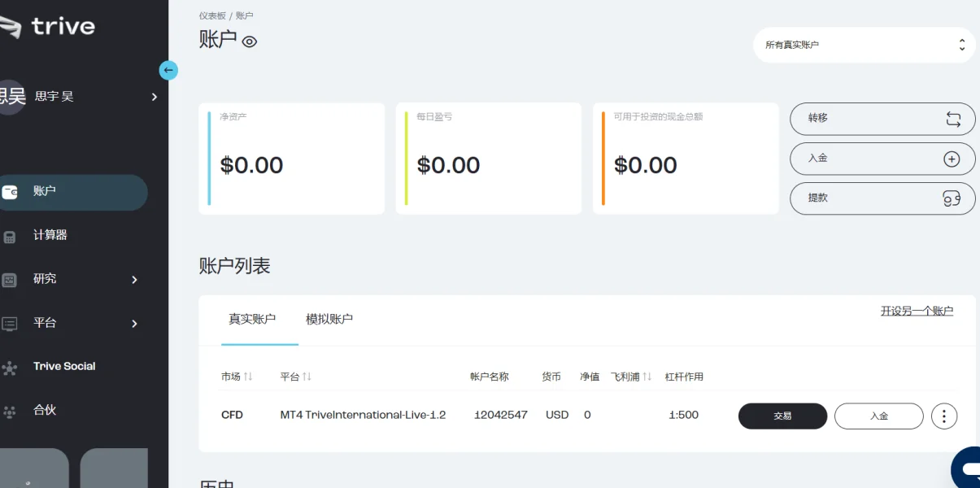The width and height of the screenshot is (980, 488).
Task: Switch to the 模拟账户 tab
Action: [x=329, y=319]
